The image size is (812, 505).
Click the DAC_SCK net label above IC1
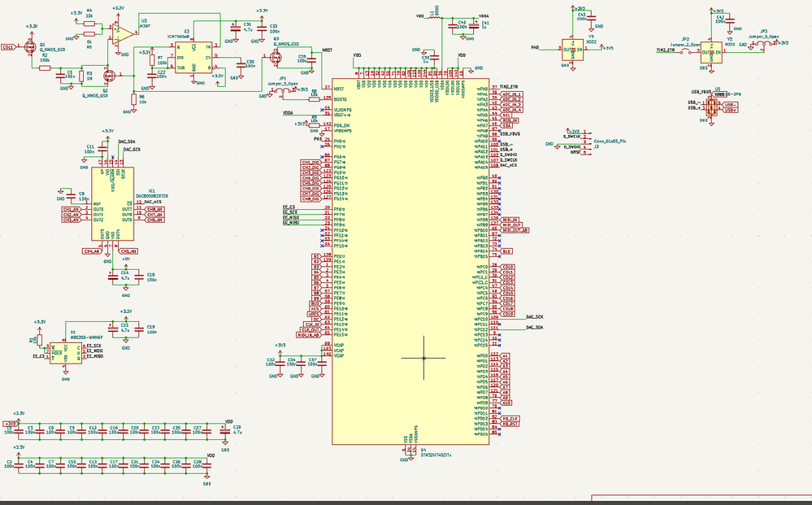click(132, 150)
